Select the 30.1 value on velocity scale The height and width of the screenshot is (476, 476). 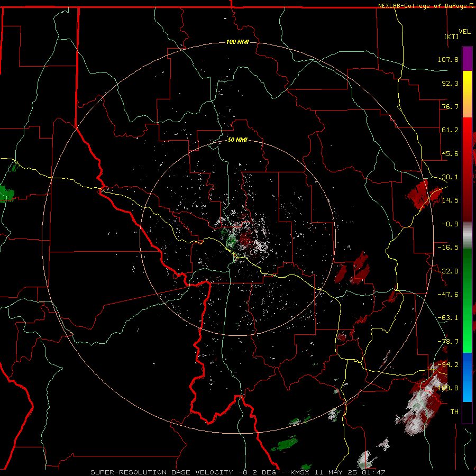450,177
